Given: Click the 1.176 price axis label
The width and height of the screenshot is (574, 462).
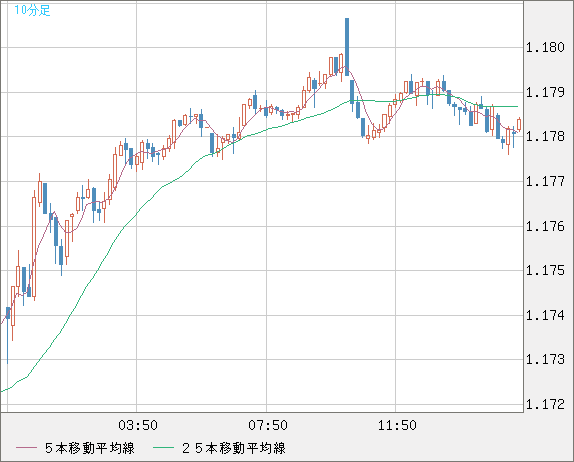Looking at the screenshot, I should click(545, 226).
